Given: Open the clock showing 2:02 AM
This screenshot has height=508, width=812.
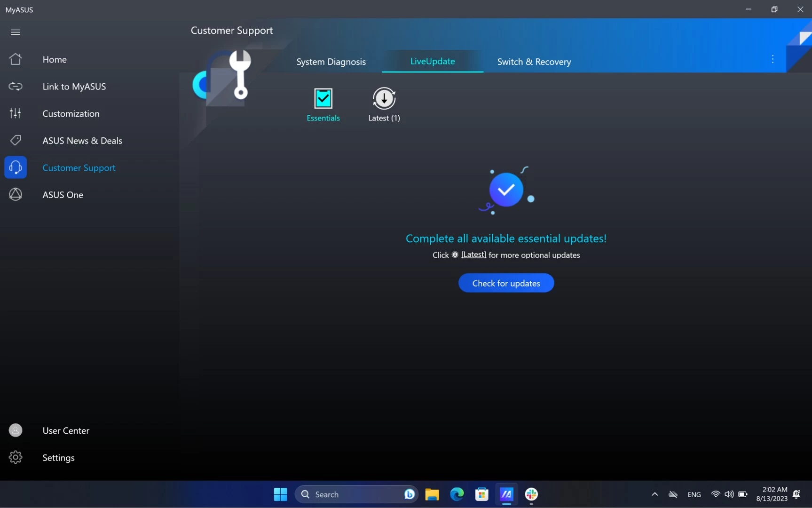Looking at the screenshot, I should [x=772, y=494].
